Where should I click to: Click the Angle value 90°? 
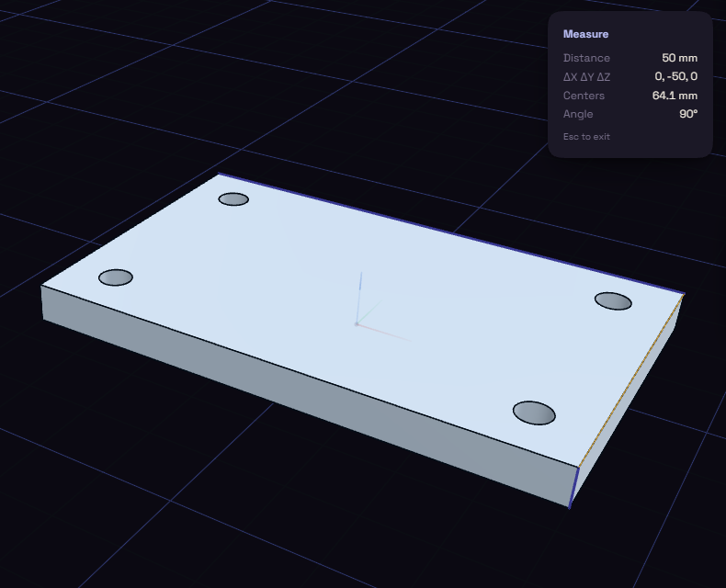tap(688, 114)
